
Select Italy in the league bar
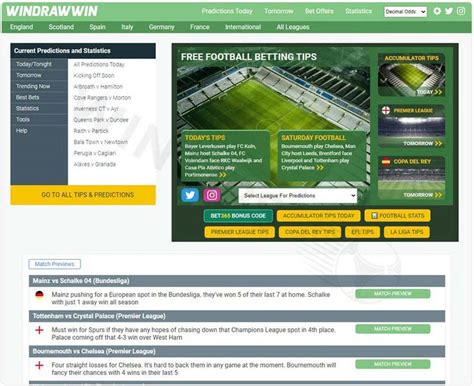[127, 27]
